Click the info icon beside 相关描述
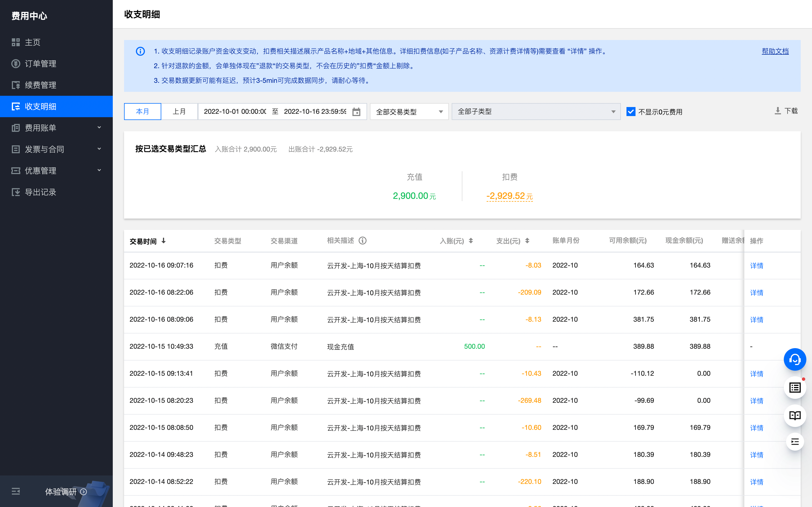812x507 pixels. 362,241
